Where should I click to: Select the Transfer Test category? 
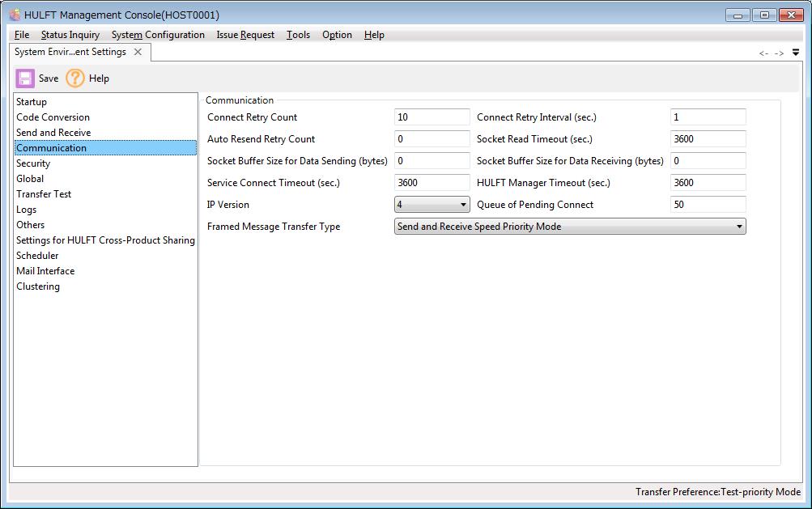pos(105,194)
